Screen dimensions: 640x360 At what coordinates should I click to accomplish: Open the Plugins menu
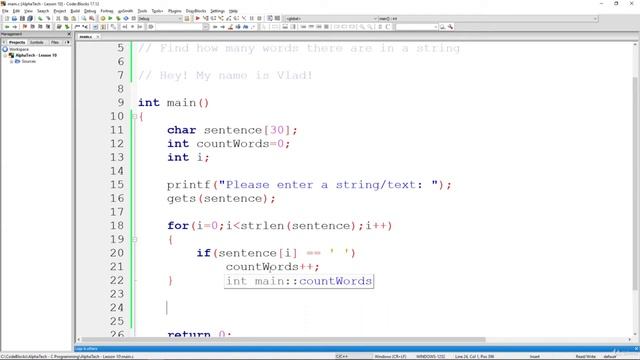175,11
